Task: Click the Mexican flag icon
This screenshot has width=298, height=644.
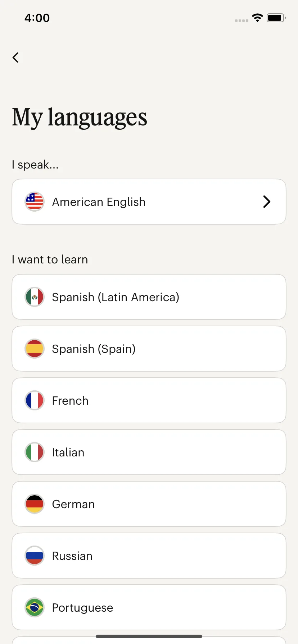Action: (x=35, y=297)
